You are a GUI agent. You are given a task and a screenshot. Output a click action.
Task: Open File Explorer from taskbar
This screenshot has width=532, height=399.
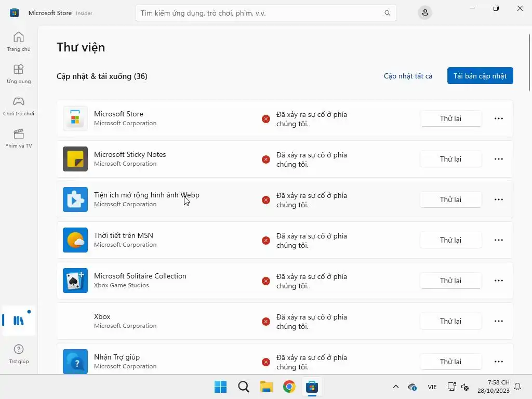[x=267, y=387]
